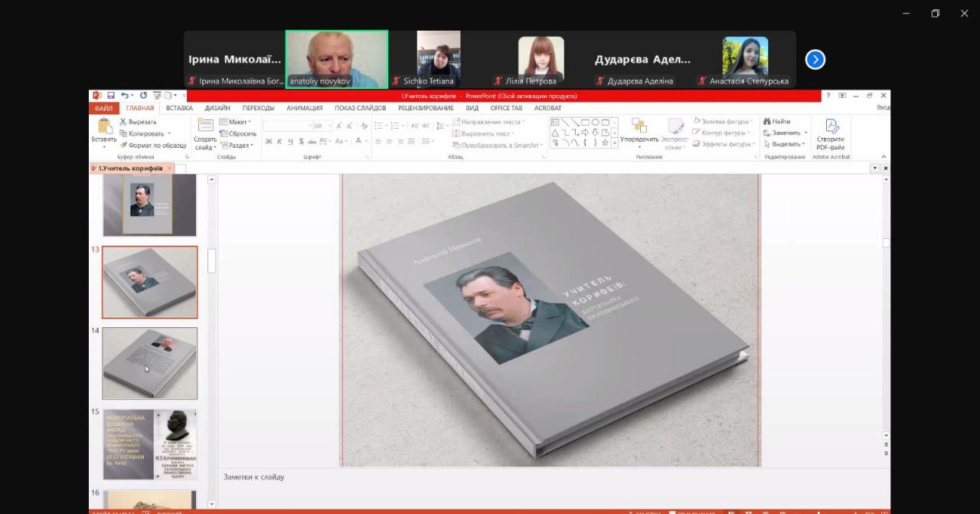Screen dimensions: 980x514
Task: Start slideshow from quick access toolbar
Action: click(x=157, y=95)
